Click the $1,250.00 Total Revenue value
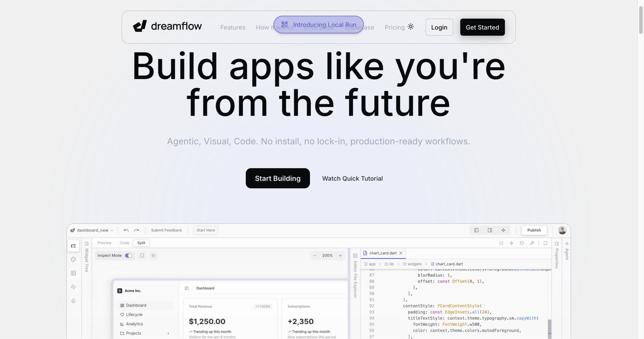644x339 pixels. tap(207, 321)
